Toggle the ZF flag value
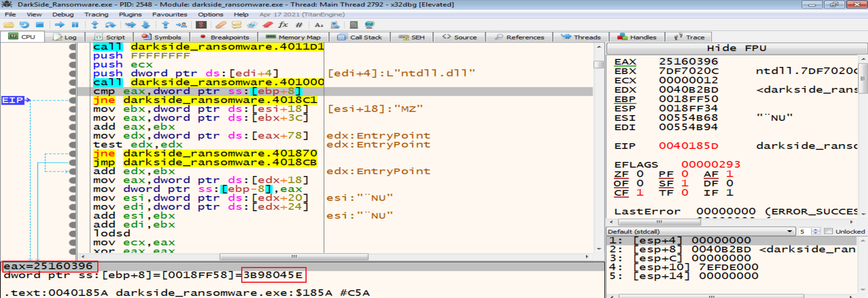 [640, 174]
